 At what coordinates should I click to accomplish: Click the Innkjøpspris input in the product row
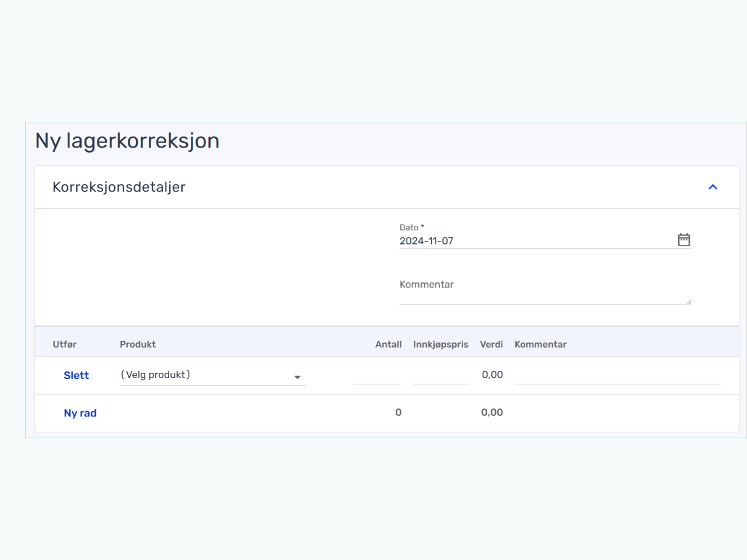(x=441, y=375)
